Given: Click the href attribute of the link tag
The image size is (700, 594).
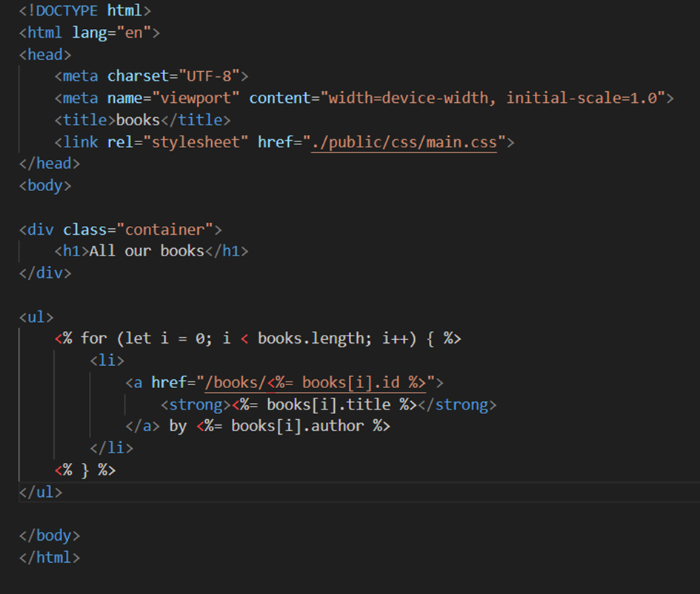Looking at the screenshot, I should point(275,142).
